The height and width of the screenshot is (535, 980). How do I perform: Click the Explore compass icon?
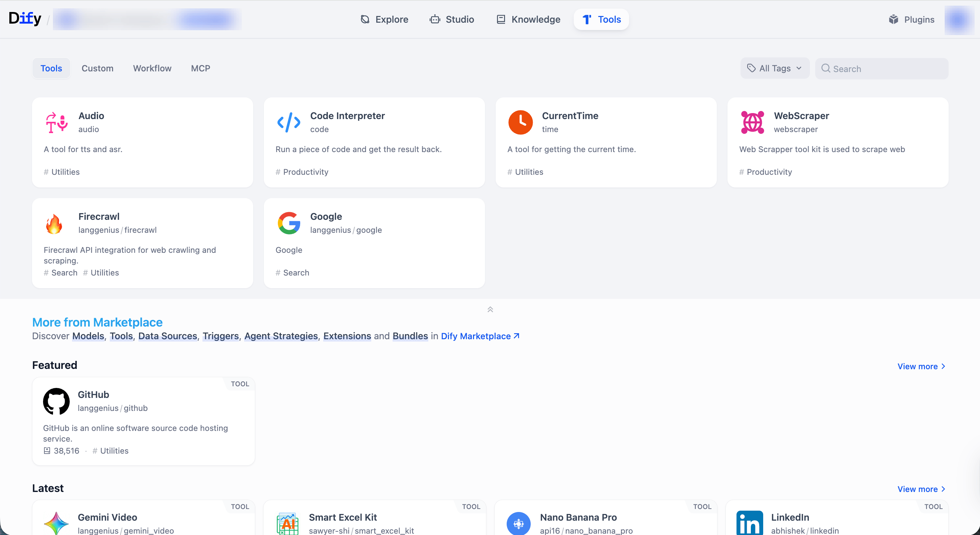(365, 19)
